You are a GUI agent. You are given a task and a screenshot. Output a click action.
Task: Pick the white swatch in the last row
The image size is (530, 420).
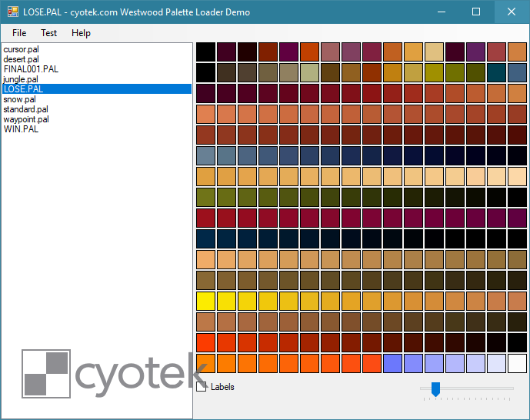coord(517,363)
